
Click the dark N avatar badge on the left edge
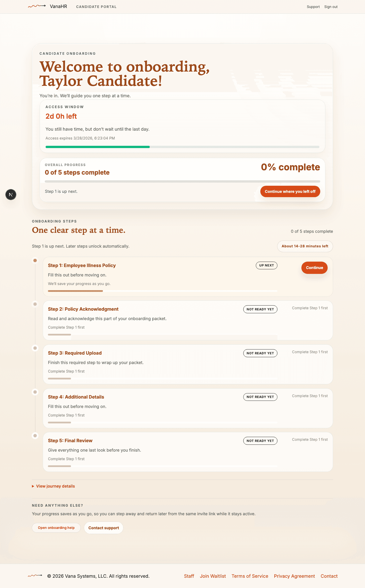(11, 194)
